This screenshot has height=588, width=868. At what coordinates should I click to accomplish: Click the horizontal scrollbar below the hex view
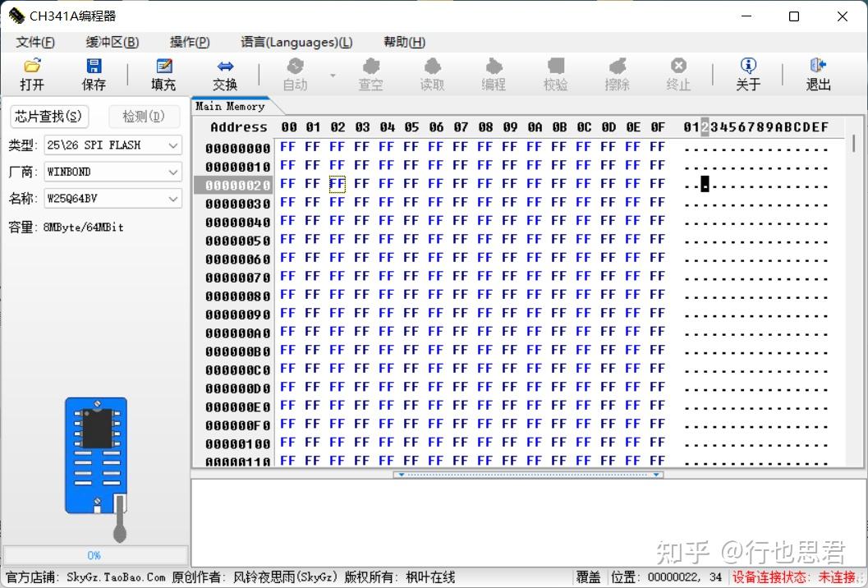tap(528, 474)
